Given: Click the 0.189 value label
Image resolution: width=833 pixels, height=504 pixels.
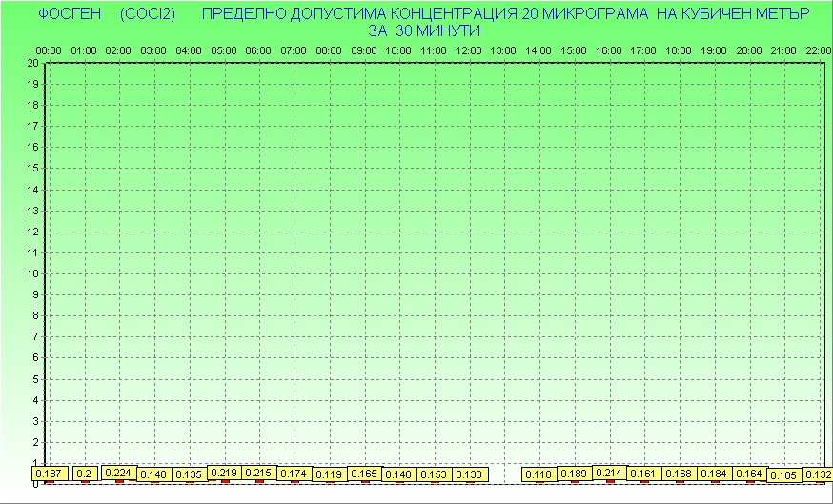Looking at the screenshot, I should pos(575,474).
